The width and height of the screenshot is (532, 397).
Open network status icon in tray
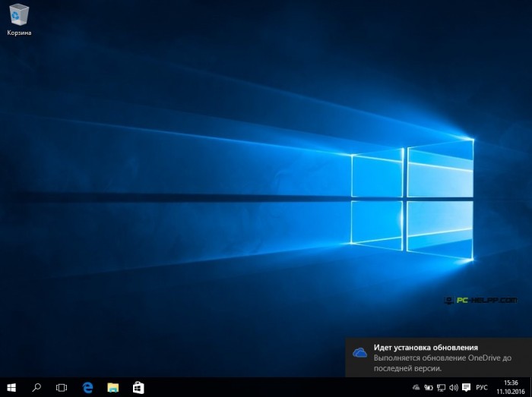click(x=441, y=387)
